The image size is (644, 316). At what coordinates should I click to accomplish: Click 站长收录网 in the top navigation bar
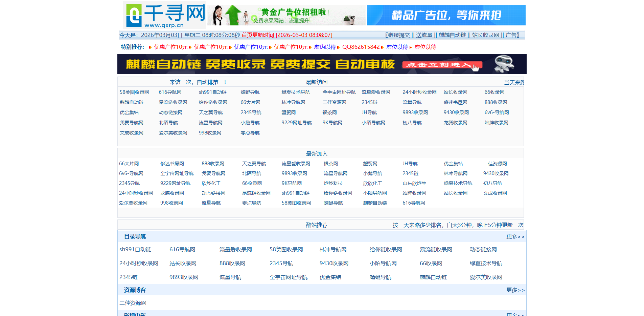point(485,35)
